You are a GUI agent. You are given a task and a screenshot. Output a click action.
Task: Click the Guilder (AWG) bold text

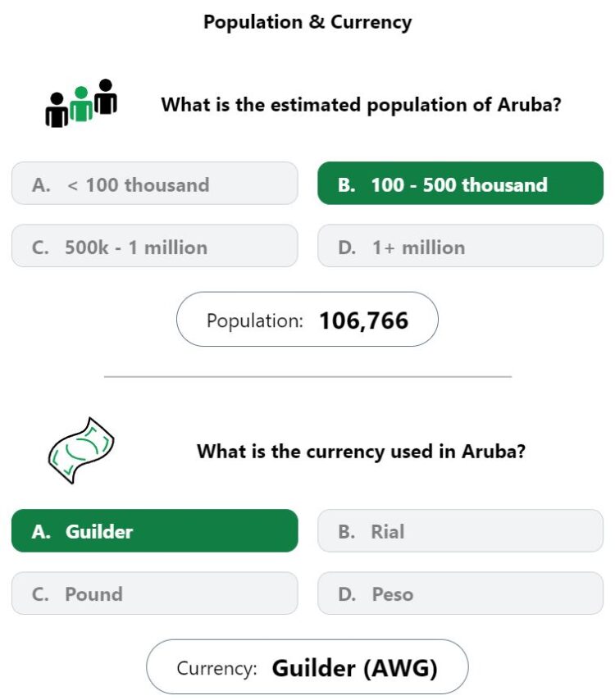click(354, 668)
